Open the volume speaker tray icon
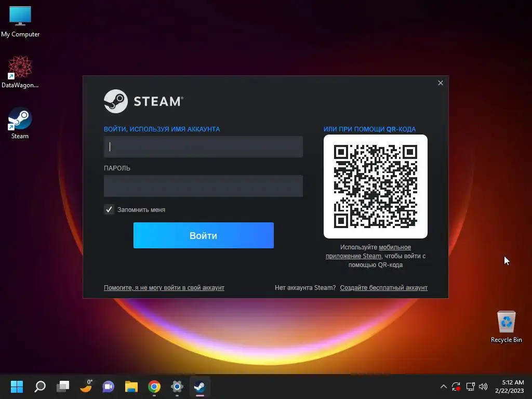Screen dimensions: 532x399 483,387
